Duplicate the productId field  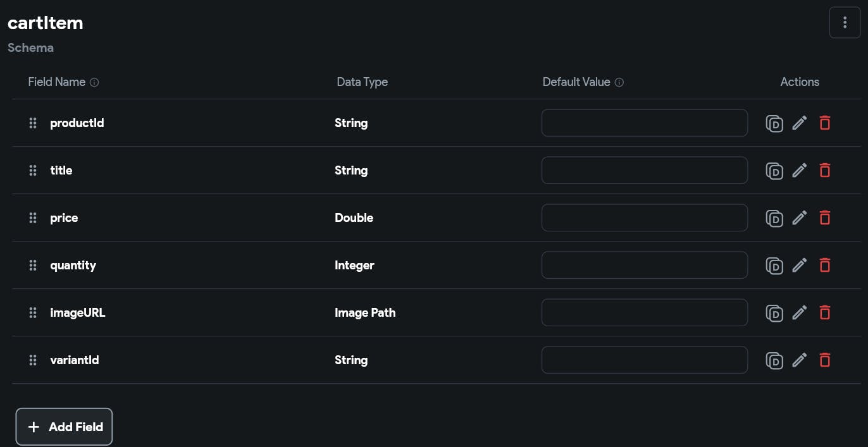point(774,123)
